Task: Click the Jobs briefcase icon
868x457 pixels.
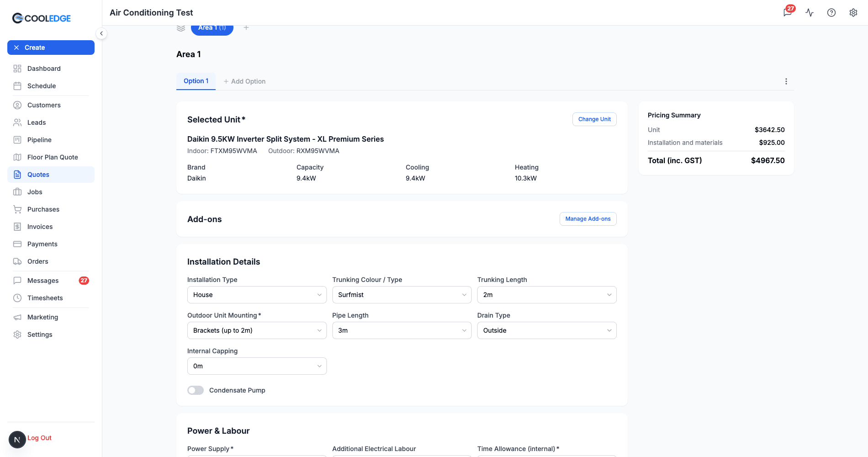Action: (x=17, y=192)
